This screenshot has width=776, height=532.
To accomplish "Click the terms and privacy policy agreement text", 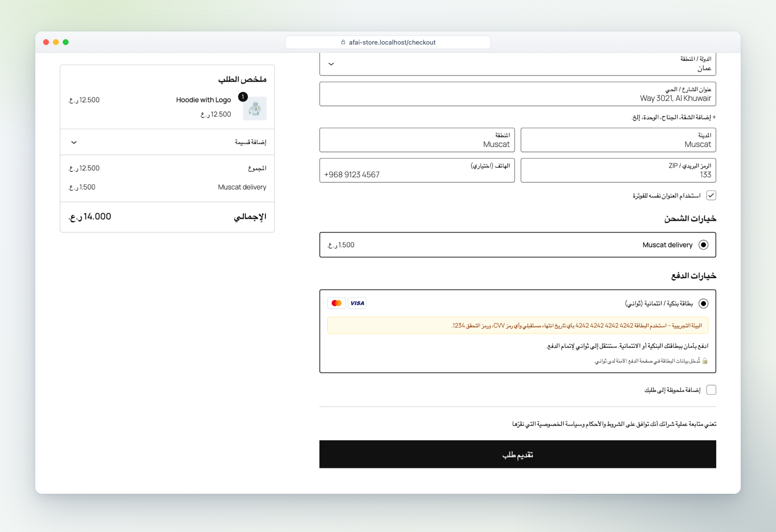I will [614, 424].
